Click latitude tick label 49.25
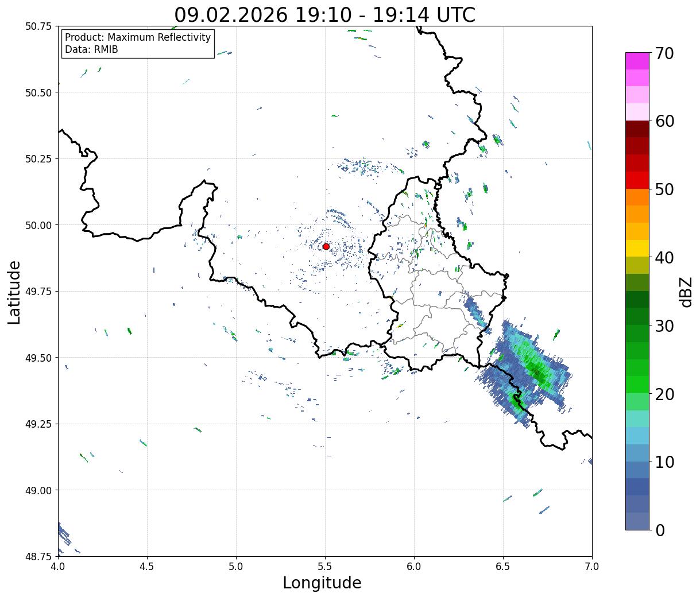Image resolution: width=700 pixels, height=597 pixels. 38,424
